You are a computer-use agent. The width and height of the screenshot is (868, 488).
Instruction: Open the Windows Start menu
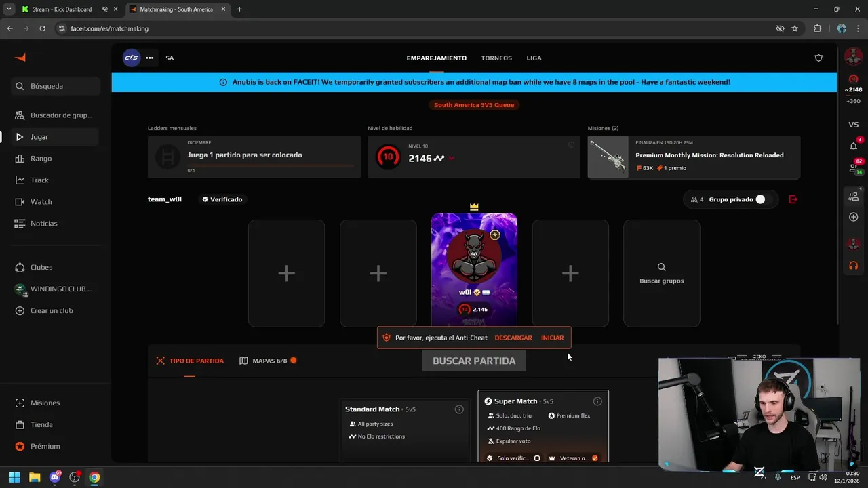(14, 477)
